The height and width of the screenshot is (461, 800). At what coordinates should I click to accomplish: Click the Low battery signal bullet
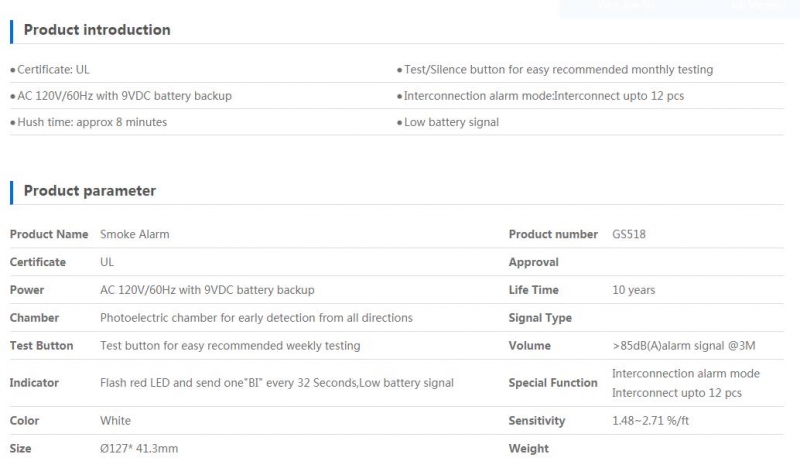coord(451,122)
